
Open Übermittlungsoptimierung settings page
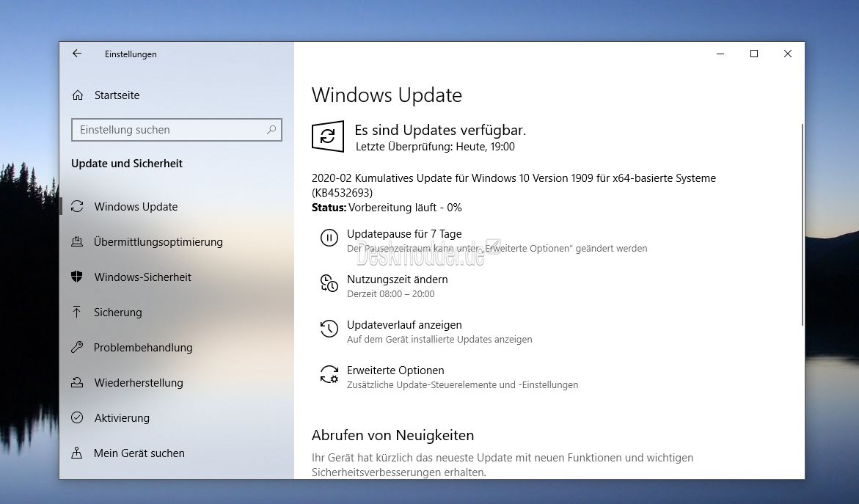pyautogui.click(x=158, y=242)
